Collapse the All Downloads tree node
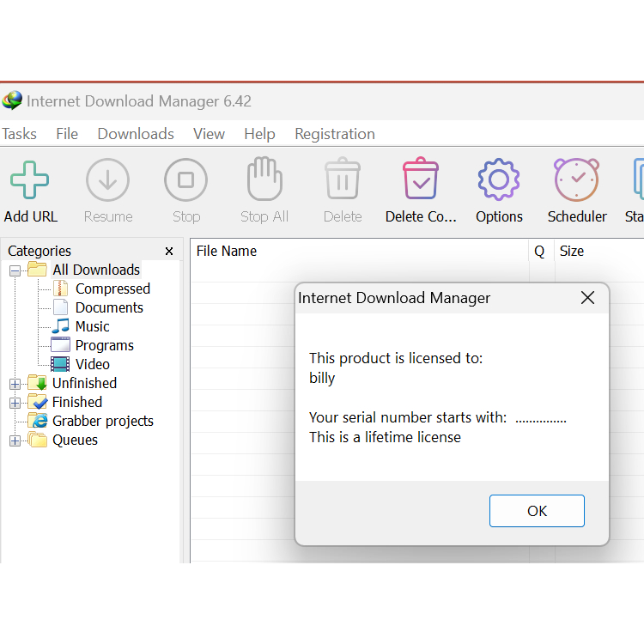 (x=15, y=270)
